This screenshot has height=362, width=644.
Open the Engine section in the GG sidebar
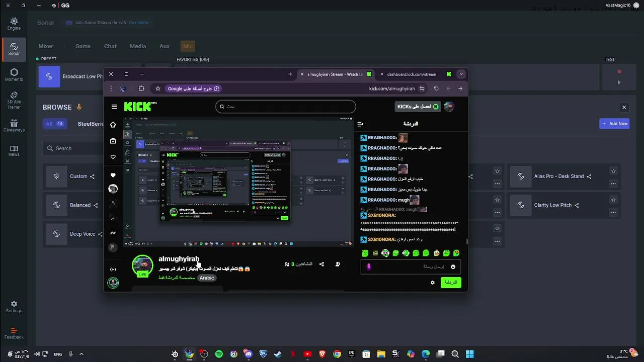pos(14,24)
